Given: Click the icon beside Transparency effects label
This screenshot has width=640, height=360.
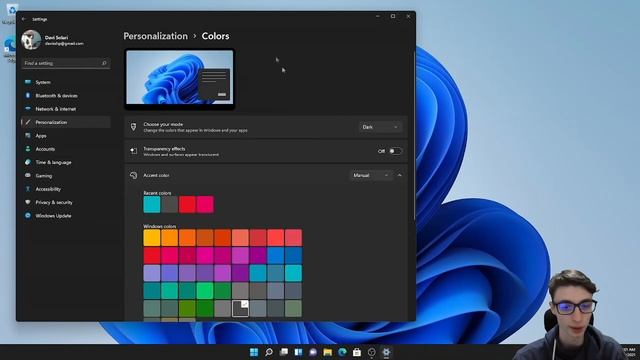Looking at the screenshot, I should [x=133, y=151].
